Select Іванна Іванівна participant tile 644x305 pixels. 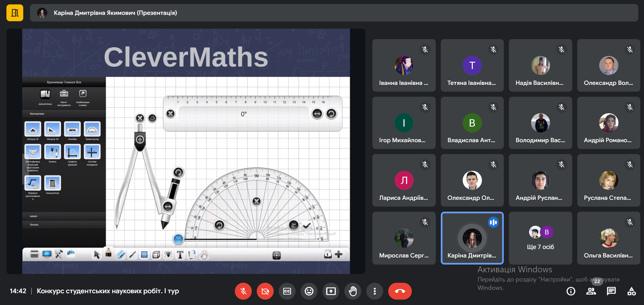click(x=404, y=65)
